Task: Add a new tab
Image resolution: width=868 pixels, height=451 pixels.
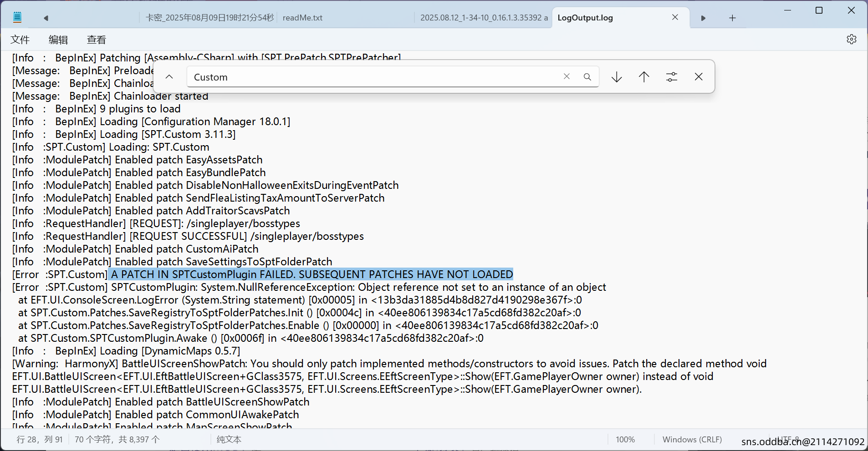Action: coord(732,18)
